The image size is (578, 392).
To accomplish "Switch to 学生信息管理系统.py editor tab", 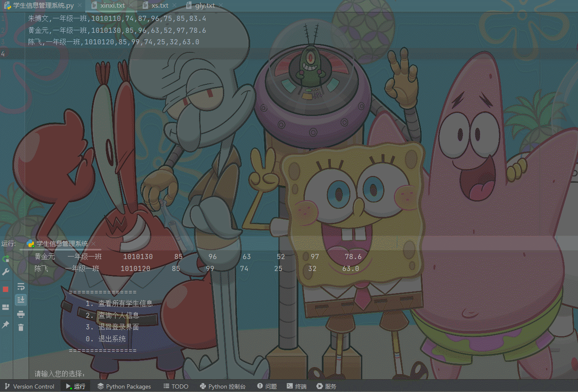I will point(43,6).
